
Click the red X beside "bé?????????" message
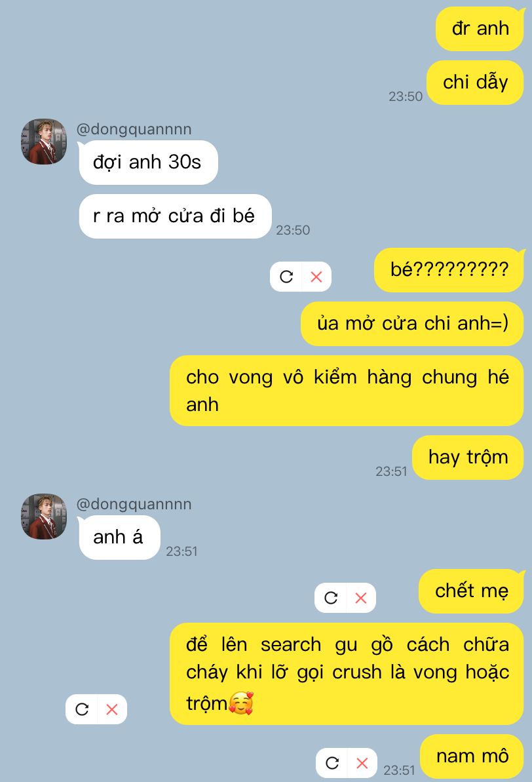316,277
